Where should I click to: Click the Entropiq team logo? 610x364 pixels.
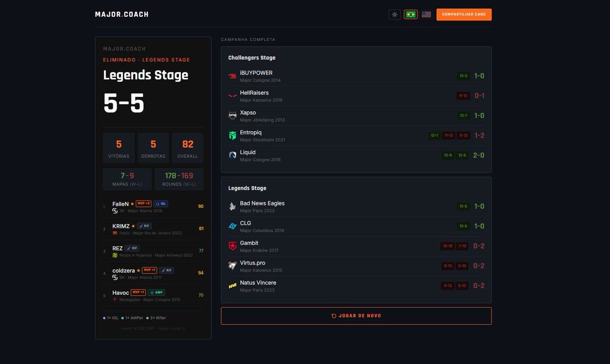point(232,136)
